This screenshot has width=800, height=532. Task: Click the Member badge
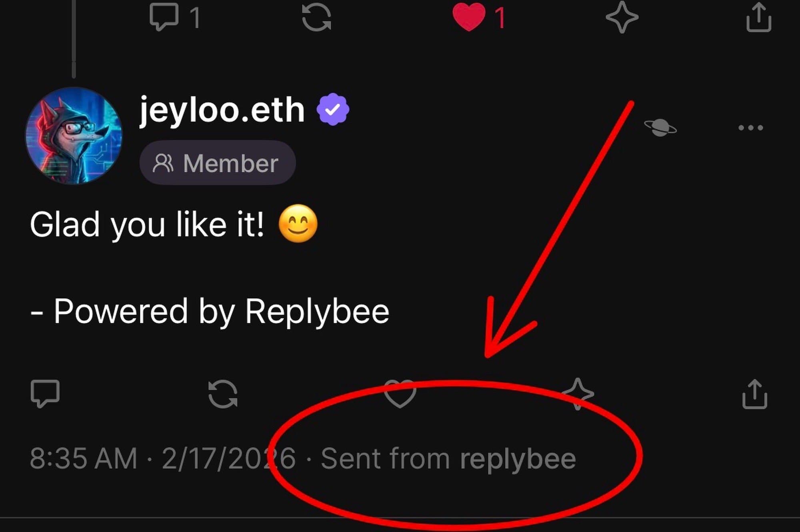pyautogui.click(x=217, y=163)
